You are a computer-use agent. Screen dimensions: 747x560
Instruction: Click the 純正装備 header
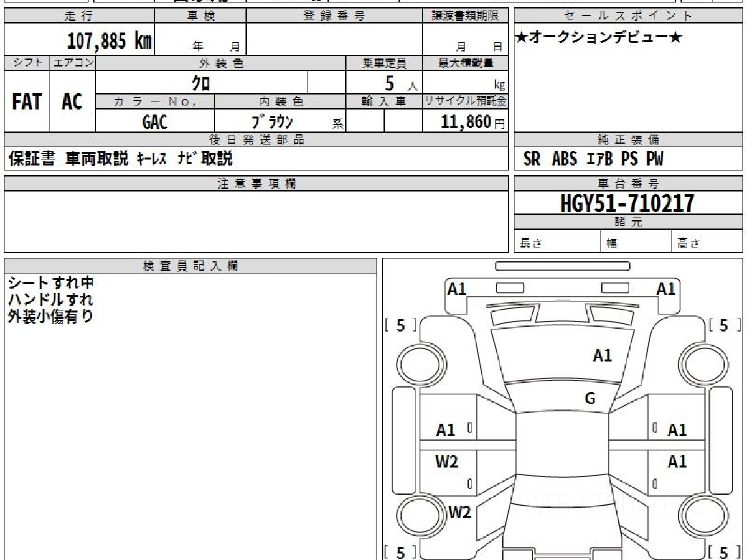628,140
